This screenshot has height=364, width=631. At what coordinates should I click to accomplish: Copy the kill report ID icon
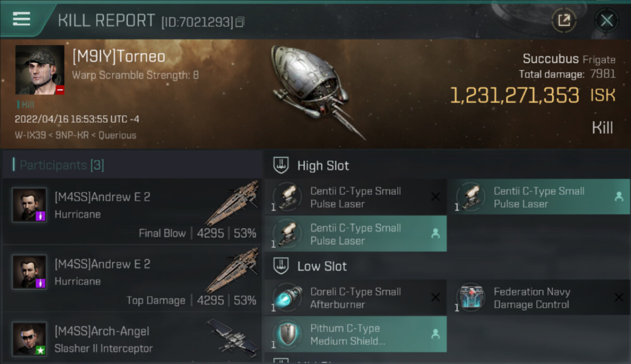click(x=240, y=22)
